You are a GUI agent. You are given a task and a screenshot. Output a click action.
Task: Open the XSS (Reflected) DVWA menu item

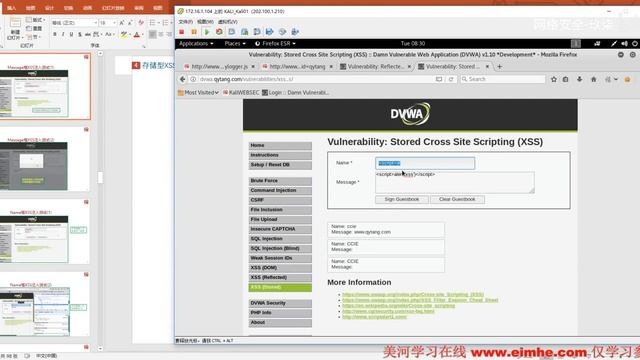click(280, 278)
